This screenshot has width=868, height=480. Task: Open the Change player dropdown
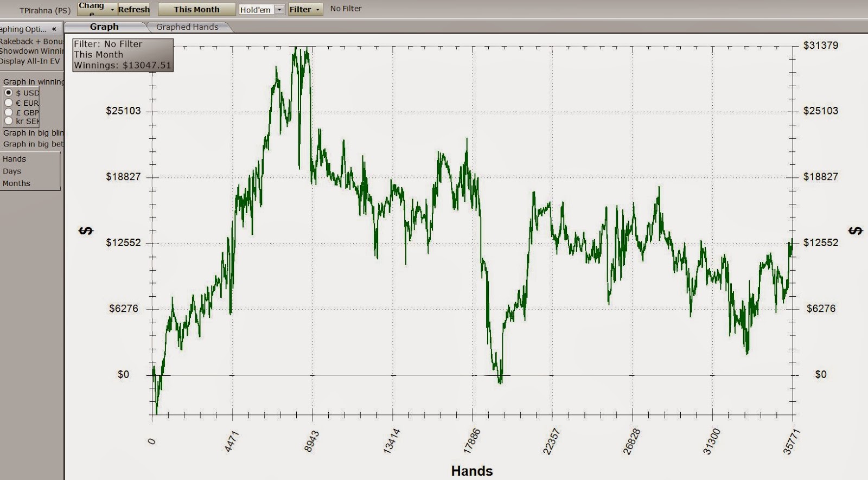point(98,9)
